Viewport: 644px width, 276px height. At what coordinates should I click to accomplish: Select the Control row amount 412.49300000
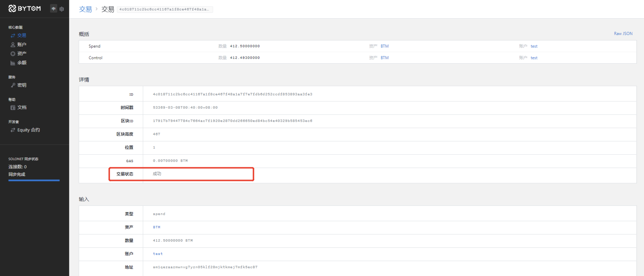point(245,57)
